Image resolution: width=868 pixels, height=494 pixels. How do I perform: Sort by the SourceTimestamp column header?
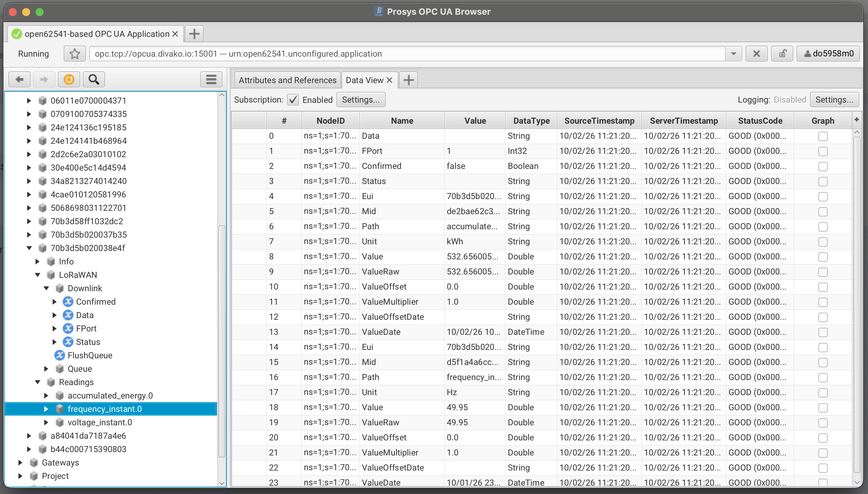click(x=599, y=121)
